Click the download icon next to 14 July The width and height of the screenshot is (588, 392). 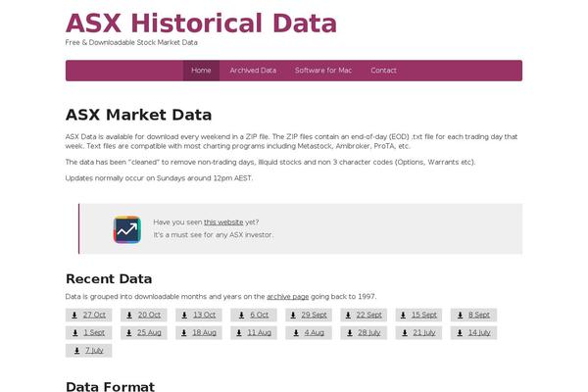[x=460, y=333]
